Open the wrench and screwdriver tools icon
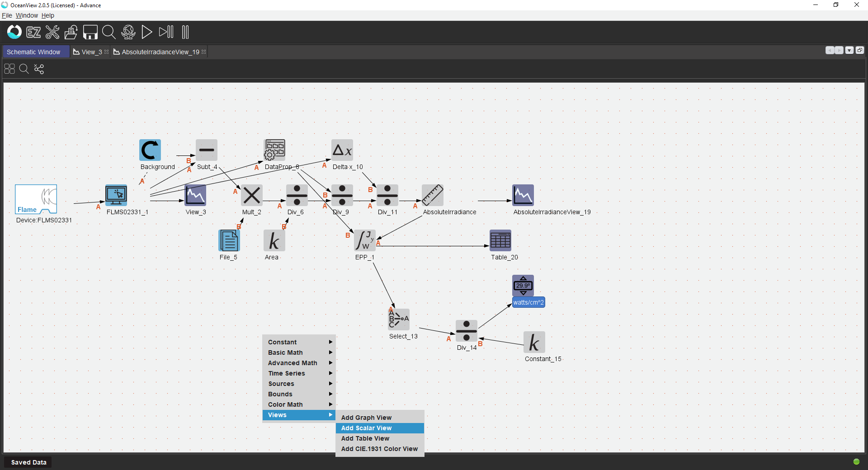The height and width of the screenshot is (470, 868). (x=52, y=32)
